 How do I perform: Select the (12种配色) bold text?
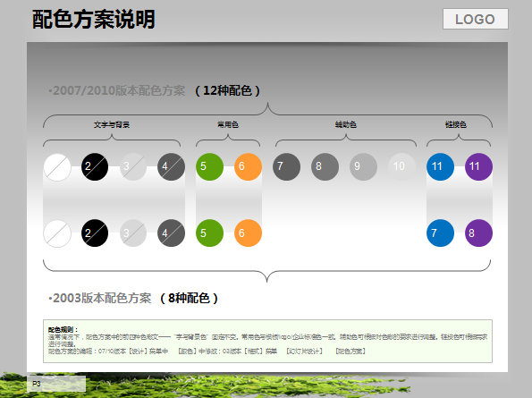[x=227, y=90]
